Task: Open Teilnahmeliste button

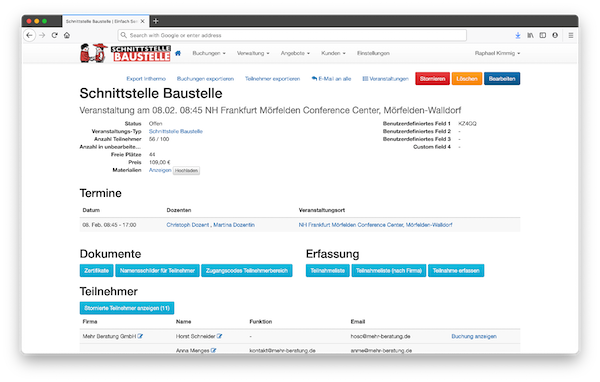Action: (328, 271)
